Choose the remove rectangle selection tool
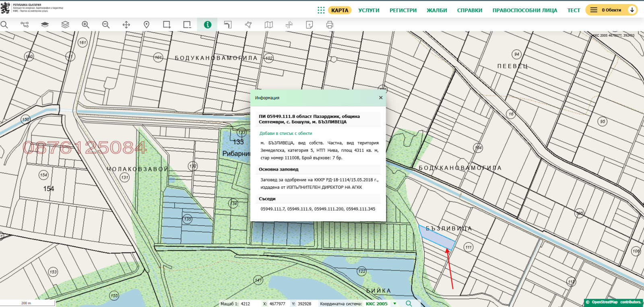The width and height of the screenshot is (644, 307). pos(187,25)
